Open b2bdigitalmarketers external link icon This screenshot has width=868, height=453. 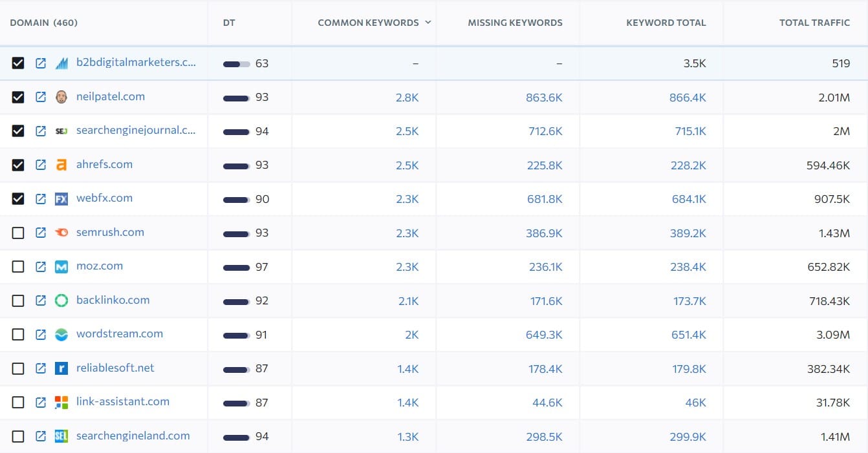[x=41, y=63]
